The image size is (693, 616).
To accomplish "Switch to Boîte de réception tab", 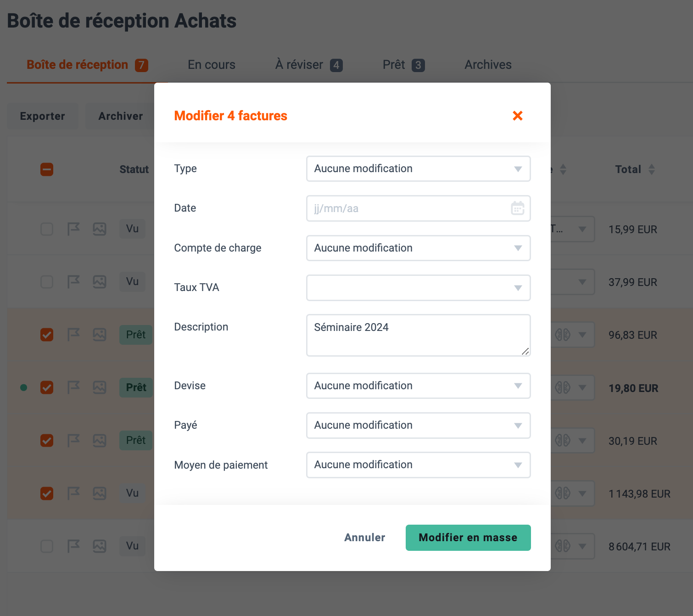I will coord(87,65).
